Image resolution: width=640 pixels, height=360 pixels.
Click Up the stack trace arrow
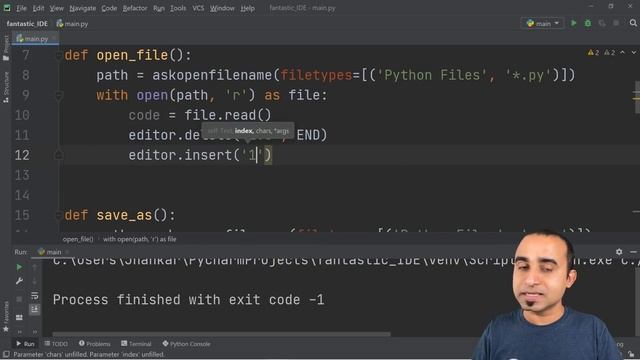35,267
